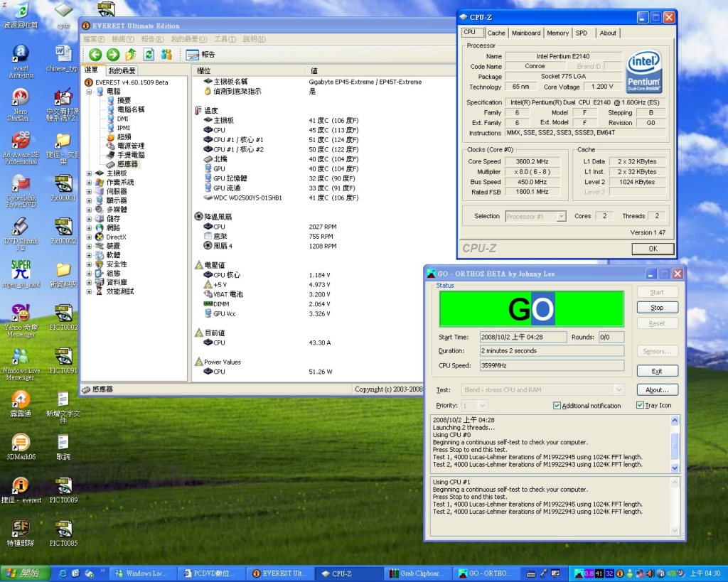
Task: Open the SPD tab in CPU-Z
Action: point(582,33)
